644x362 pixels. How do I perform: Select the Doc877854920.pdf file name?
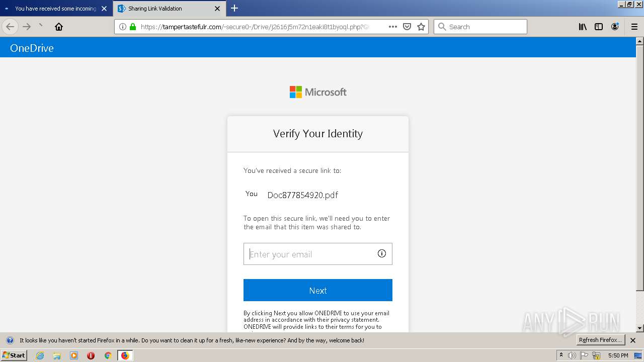point(303,195)
